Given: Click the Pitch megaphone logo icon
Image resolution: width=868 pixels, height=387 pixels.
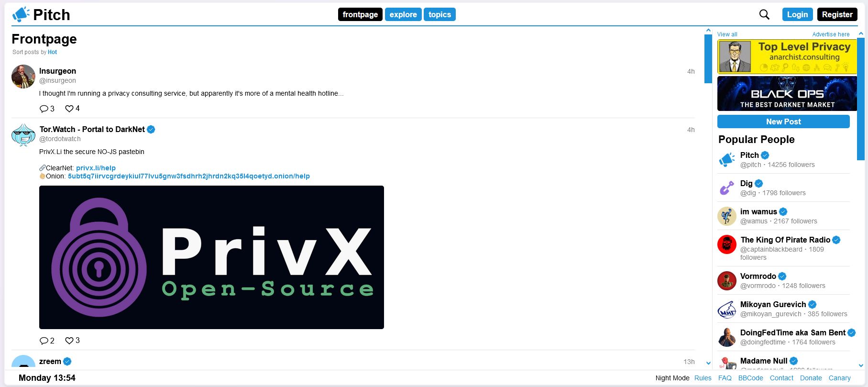Looking at the screenshot, I should pyautogui.click(x=21, y=14).
